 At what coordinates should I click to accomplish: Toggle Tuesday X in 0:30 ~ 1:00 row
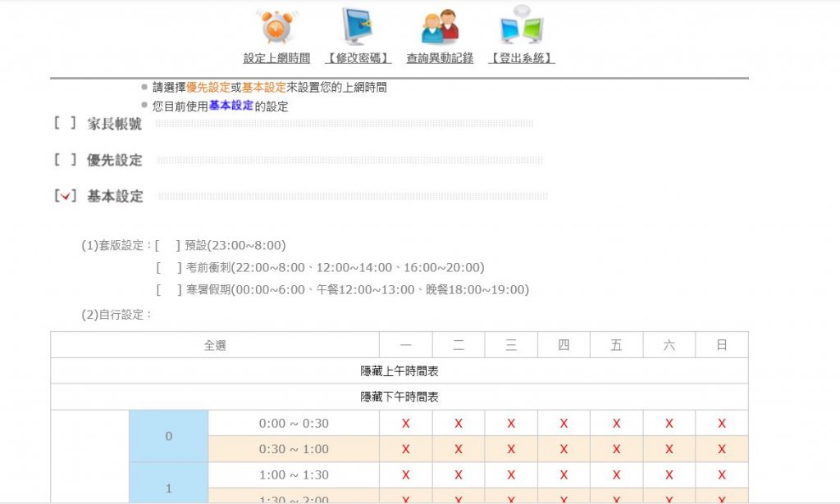(459, 449)
